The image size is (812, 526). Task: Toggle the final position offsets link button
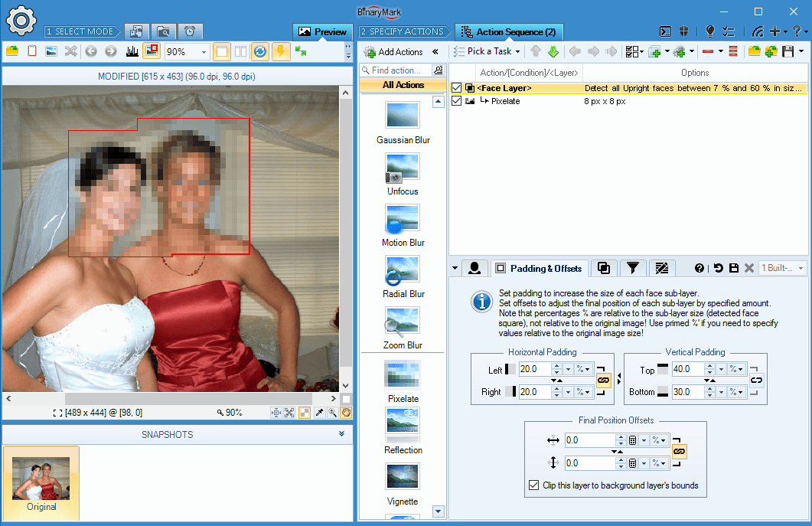[679, 452]
